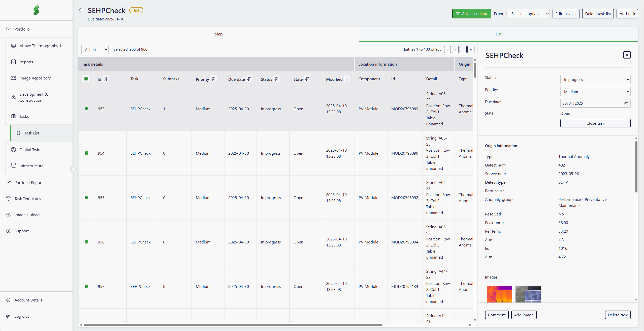
Task: Open calendar picker in Due date field
Action: (626, 103)
